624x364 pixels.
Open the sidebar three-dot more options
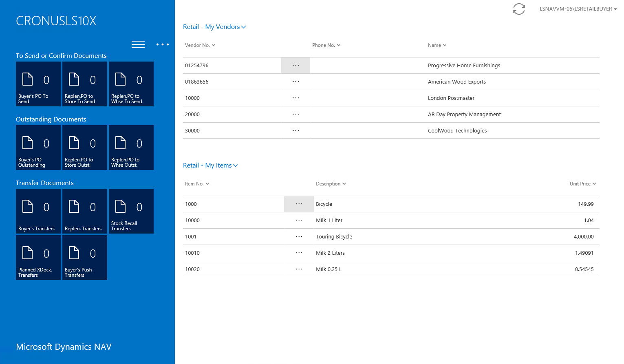click(162, 44)
